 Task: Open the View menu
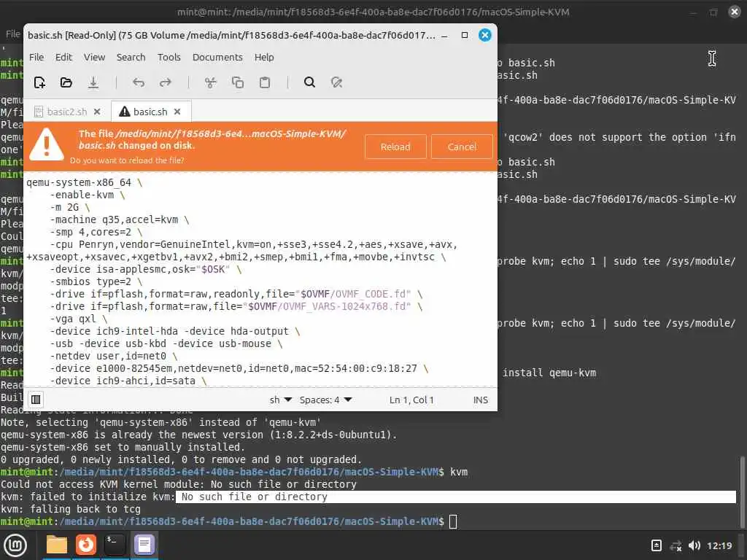coord(94,57)
